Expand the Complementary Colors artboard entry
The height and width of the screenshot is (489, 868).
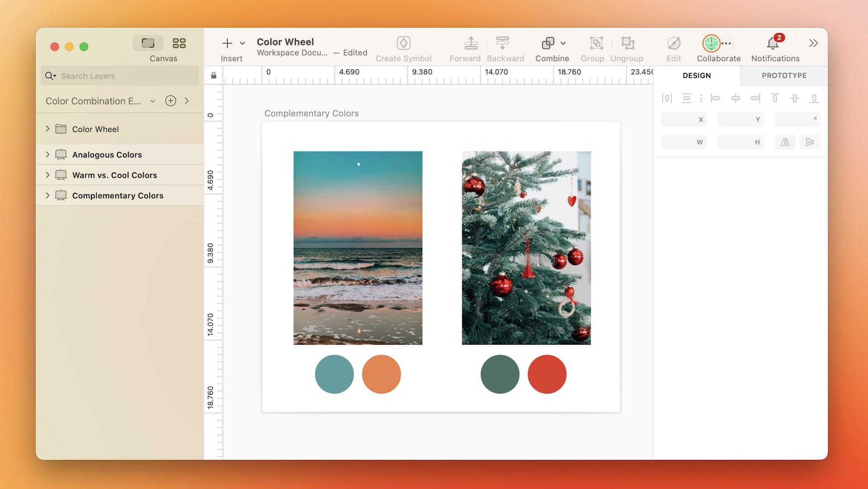point(48,195)
